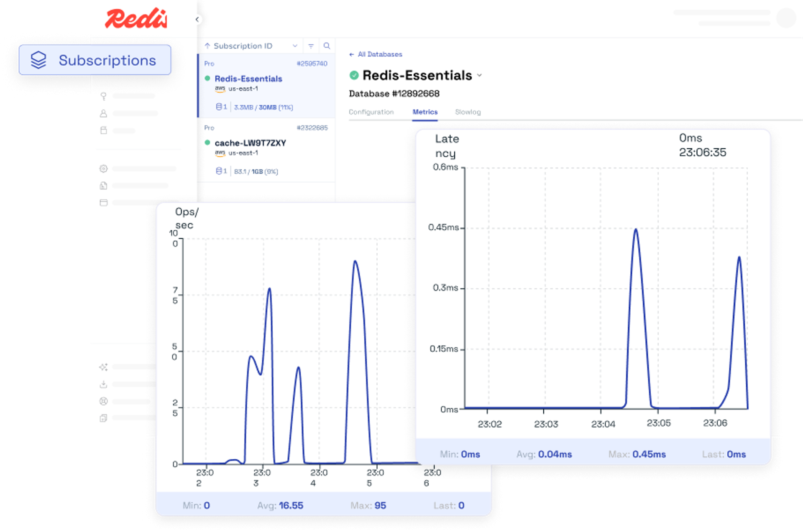Click the user icon in sidebar

coord(103,113)
